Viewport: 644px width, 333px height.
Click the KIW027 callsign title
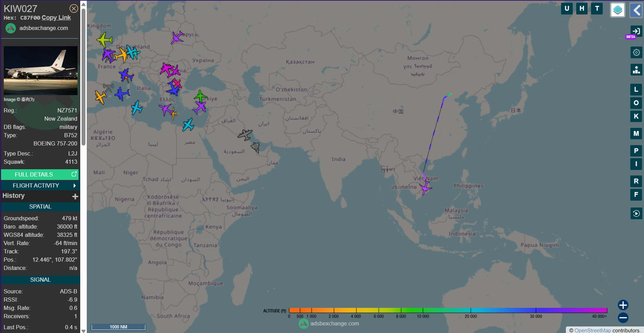tap(20, 9)
